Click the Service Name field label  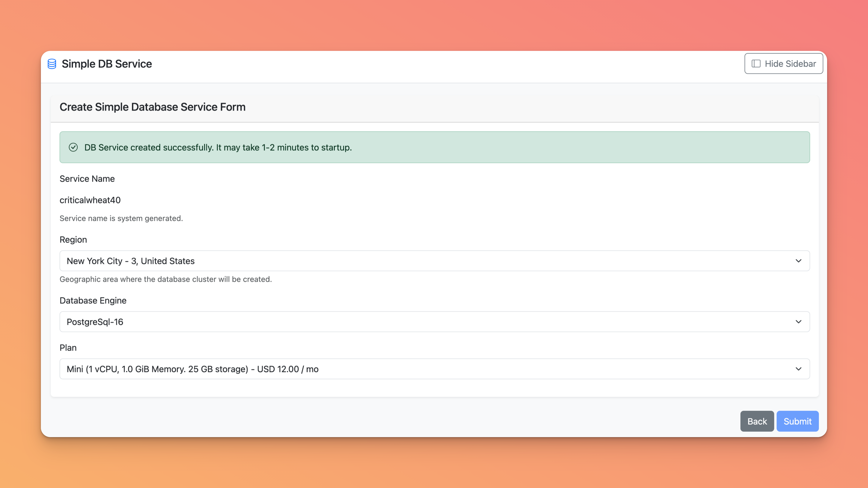point(87,179)
